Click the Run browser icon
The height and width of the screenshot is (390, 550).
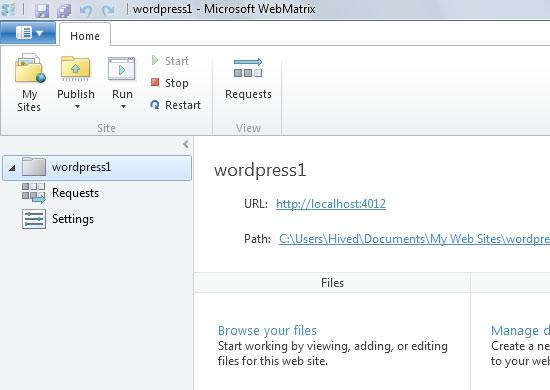(x=122, y=69)
